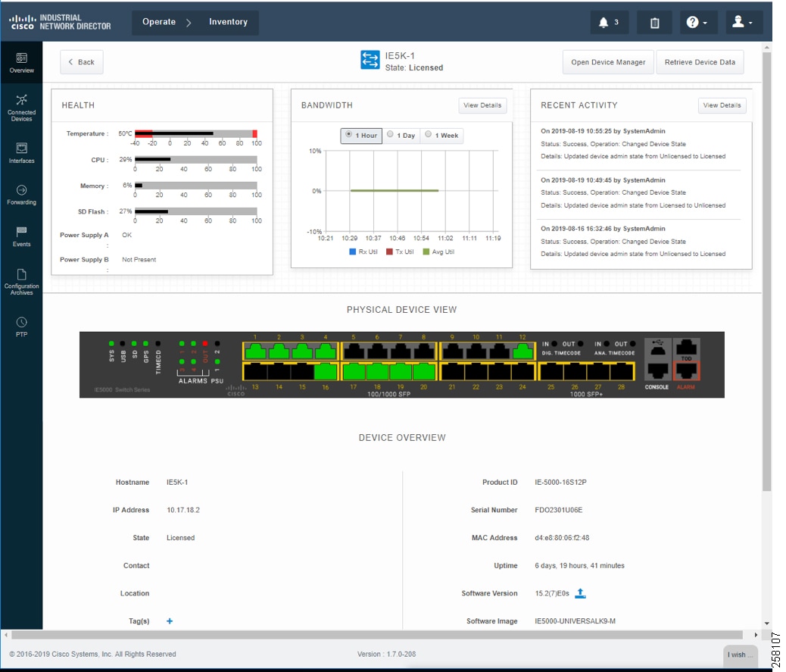The height and width of the screenshot is (672, 786).
Task: Open the notifications bell with 3 alerts
Action: (609, 23)
